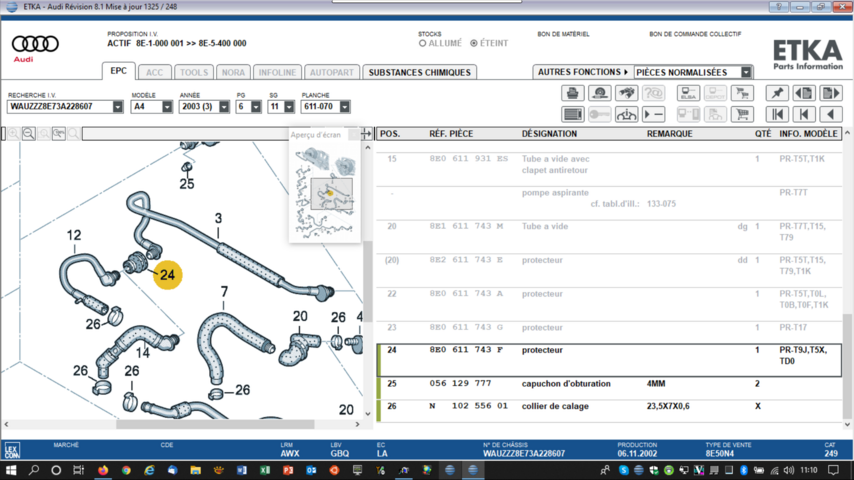
Task: Go to the next illustration page icon
Action: click(x=831, y=93)
